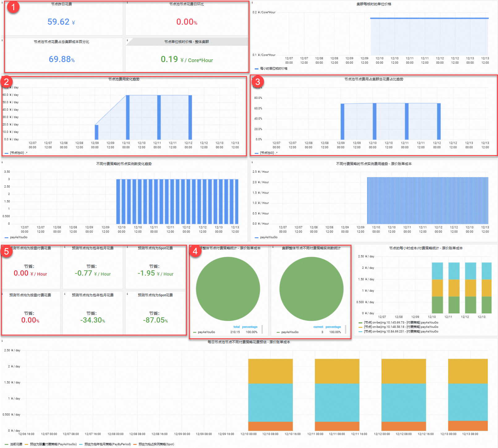Click info icon of 节点池节点花费日环比 panel

pos(127,2)
